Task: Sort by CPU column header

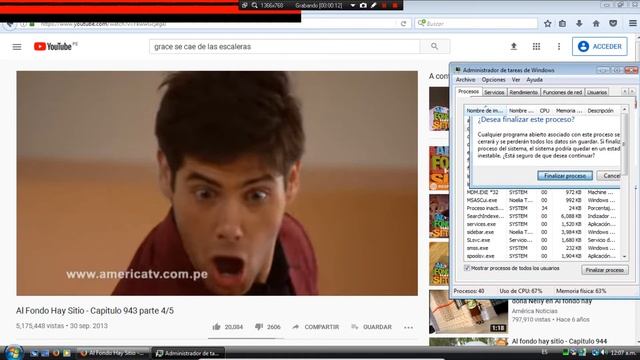Action: (544, 111)
